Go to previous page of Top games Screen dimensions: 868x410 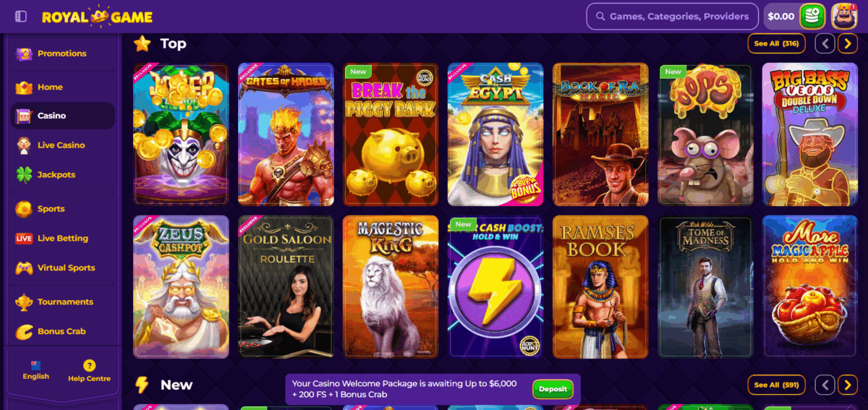[x=825, y=43]
